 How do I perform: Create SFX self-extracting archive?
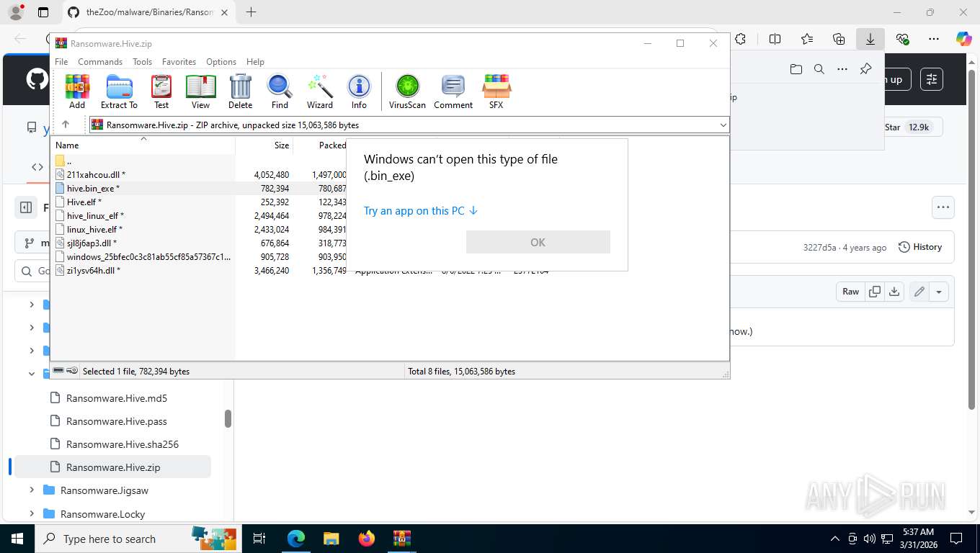click(x=496, y=91)
